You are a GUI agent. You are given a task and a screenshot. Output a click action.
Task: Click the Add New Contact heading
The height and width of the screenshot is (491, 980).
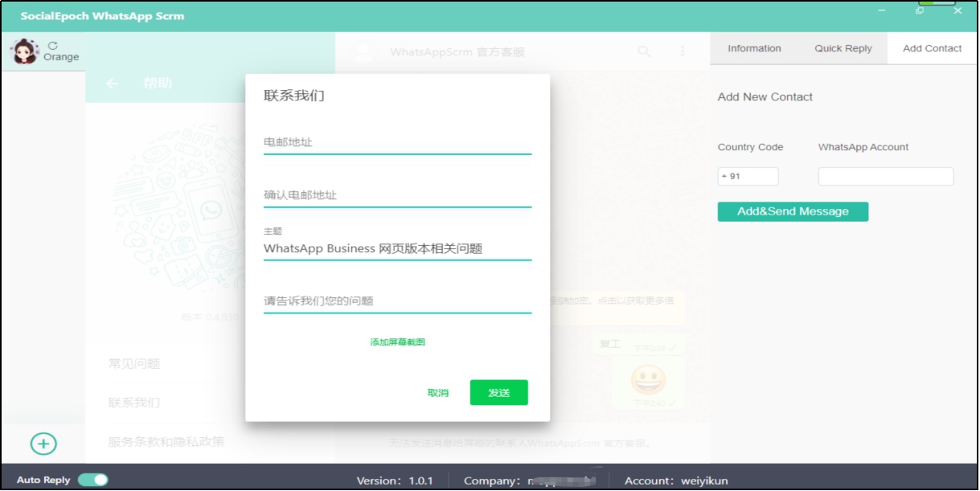pyautogui.click(x=765, y=97)
